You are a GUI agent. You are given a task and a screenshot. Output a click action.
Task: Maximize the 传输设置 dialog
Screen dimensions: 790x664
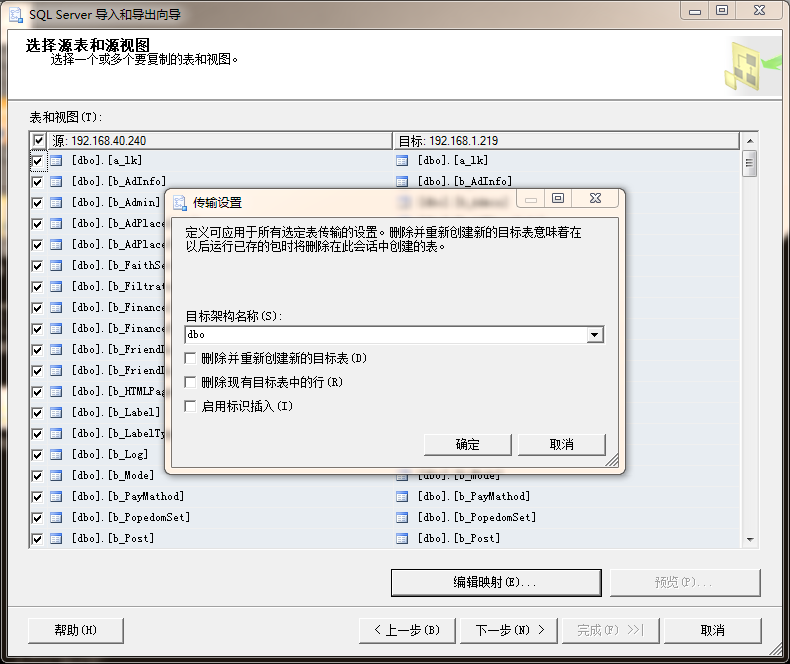[x=558, y=198]
